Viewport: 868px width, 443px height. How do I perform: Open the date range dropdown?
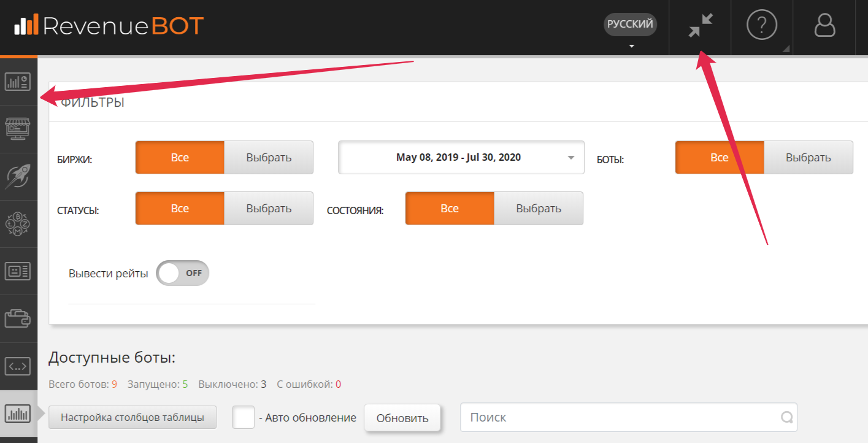[x=461, y=158]
